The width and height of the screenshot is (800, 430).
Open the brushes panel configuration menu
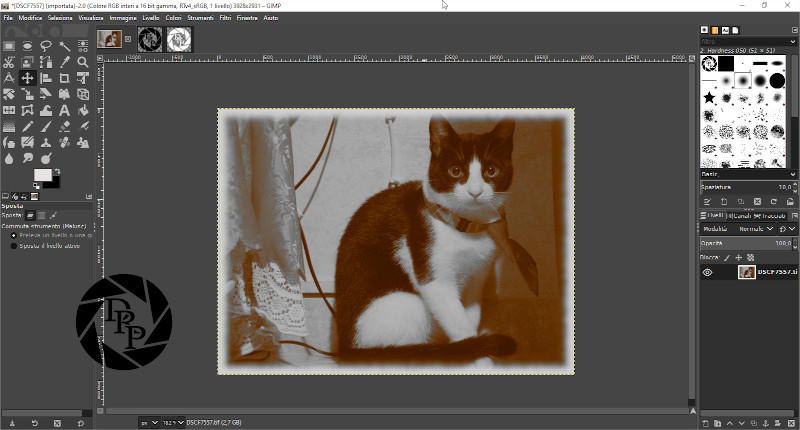point(794,30)
